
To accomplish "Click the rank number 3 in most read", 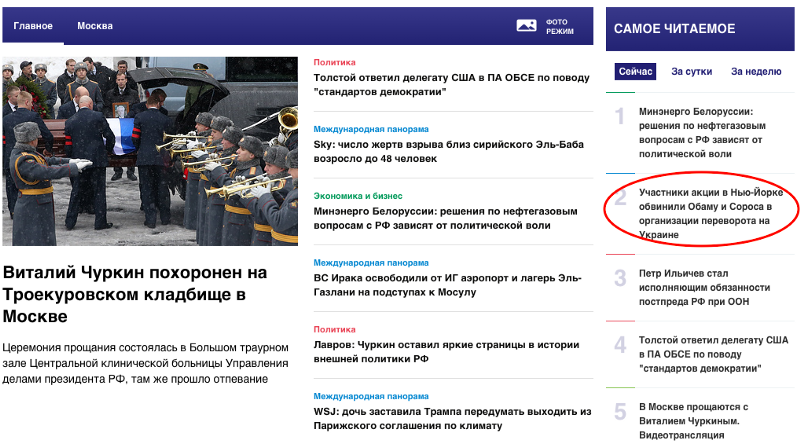I will tap(620, 278).
